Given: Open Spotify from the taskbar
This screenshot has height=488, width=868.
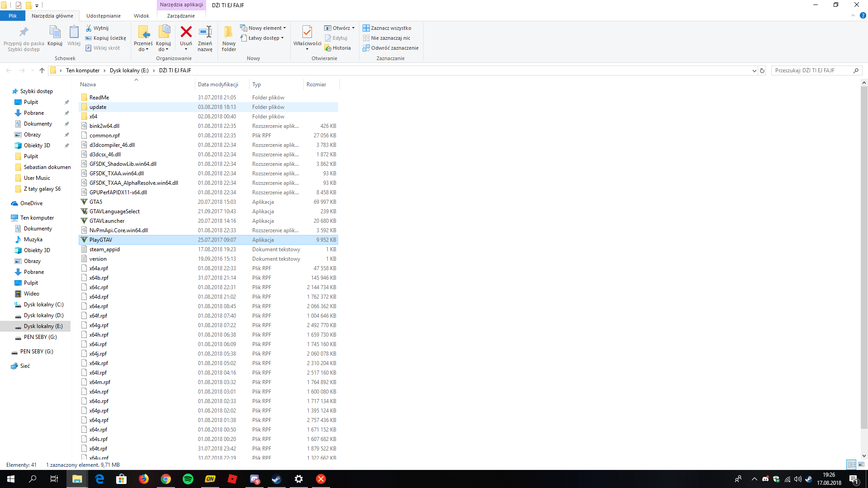Looking at the screenshot, I should coord(188,479).
